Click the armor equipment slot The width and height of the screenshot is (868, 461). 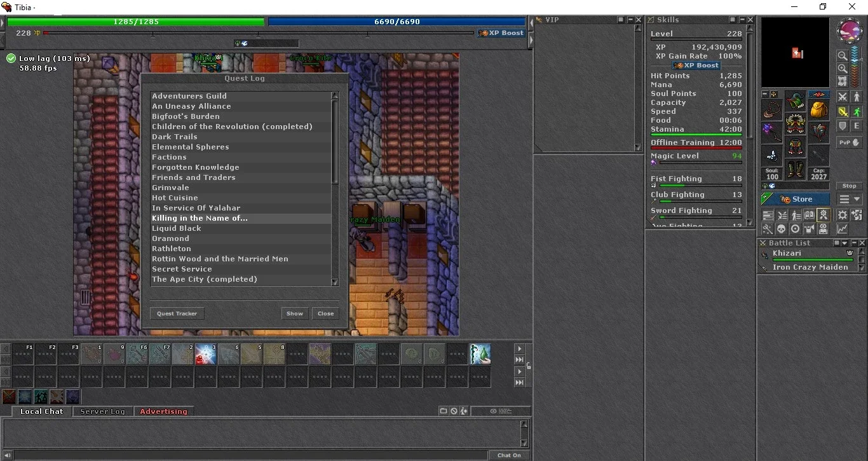coord(796,124)
